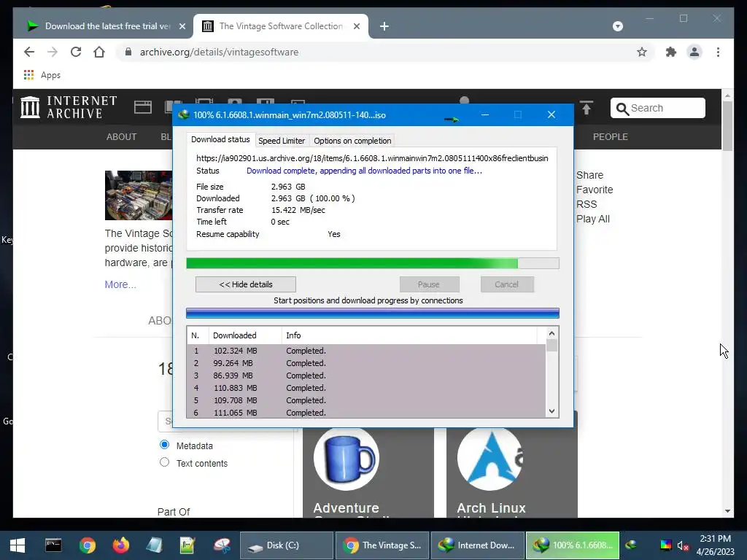This screenshot has width=747, height=560.
Task: Click the Internet Archive logo
Action: [69, 107]
